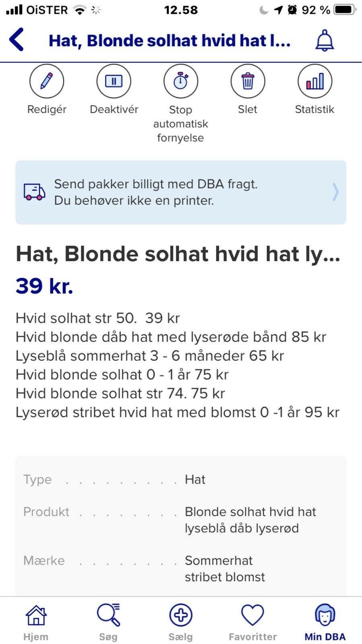
Task: Tap the truncated page header title
Action: (169, 41)
